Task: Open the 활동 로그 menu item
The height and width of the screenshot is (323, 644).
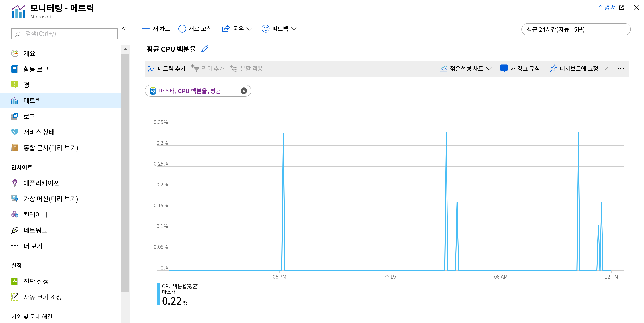Action: pos(61,69)
